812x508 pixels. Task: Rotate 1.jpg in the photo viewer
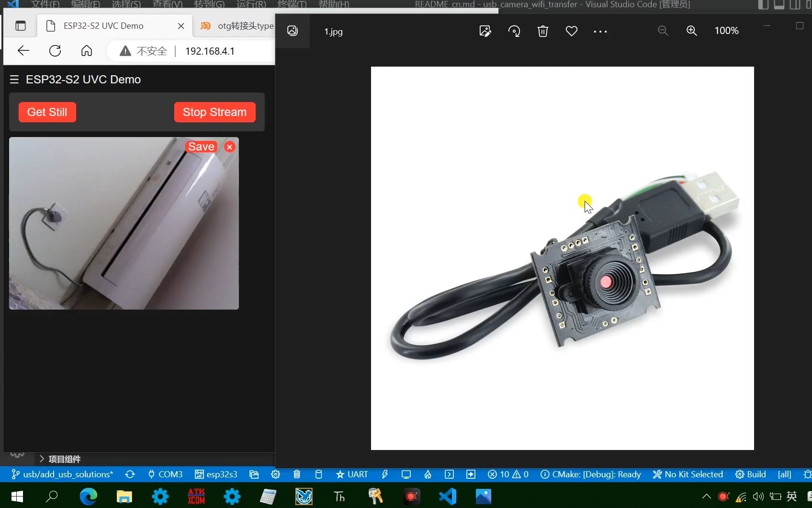click(514, 31)
